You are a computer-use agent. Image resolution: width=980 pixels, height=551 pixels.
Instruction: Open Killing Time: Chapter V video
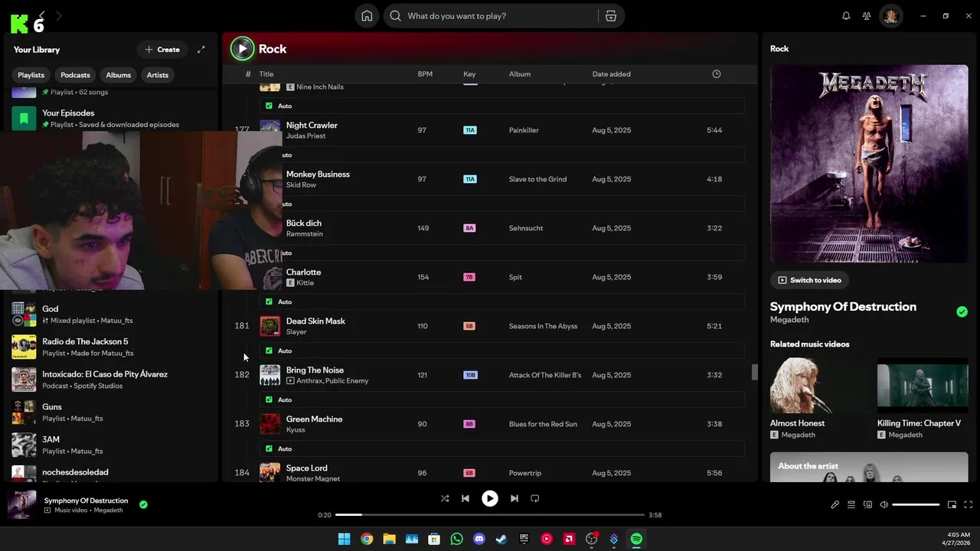coord(923,399)
